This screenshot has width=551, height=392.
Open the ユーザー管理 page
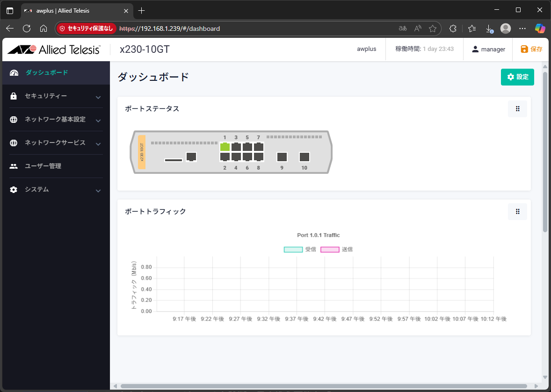(43, 166)
